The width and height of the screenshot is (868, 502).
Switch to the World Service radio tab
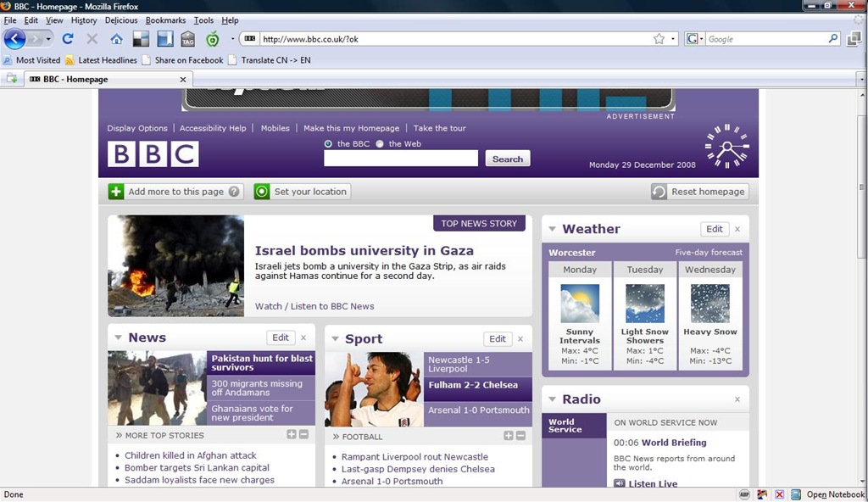574,426
